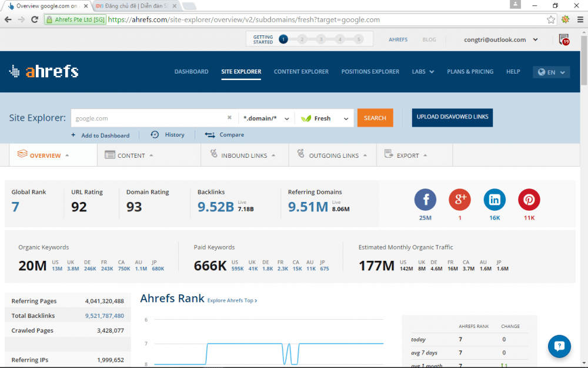Viewport: 588px width, 368px height.
Task: Click the US 13M organic keywords value
Action: click(57, 268)
